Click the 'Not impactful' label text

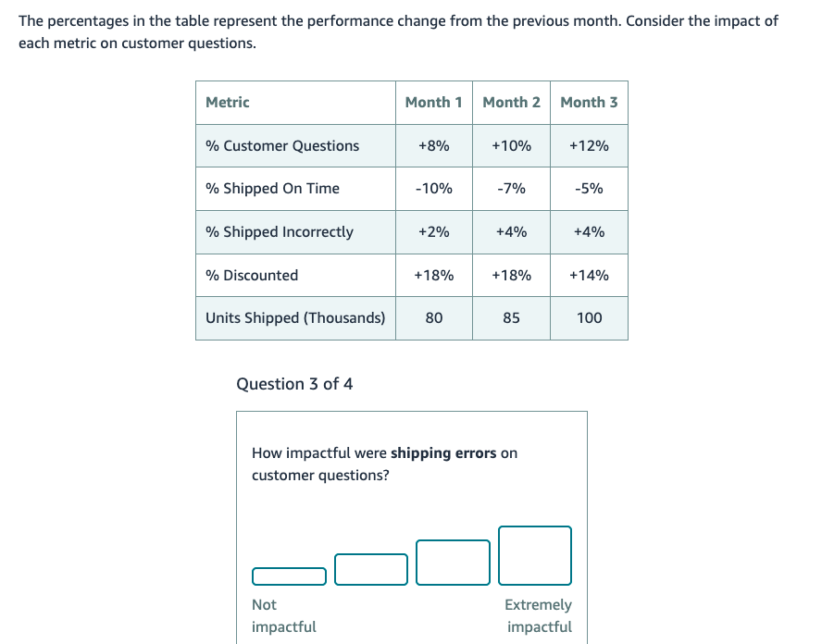click(283, 615)
